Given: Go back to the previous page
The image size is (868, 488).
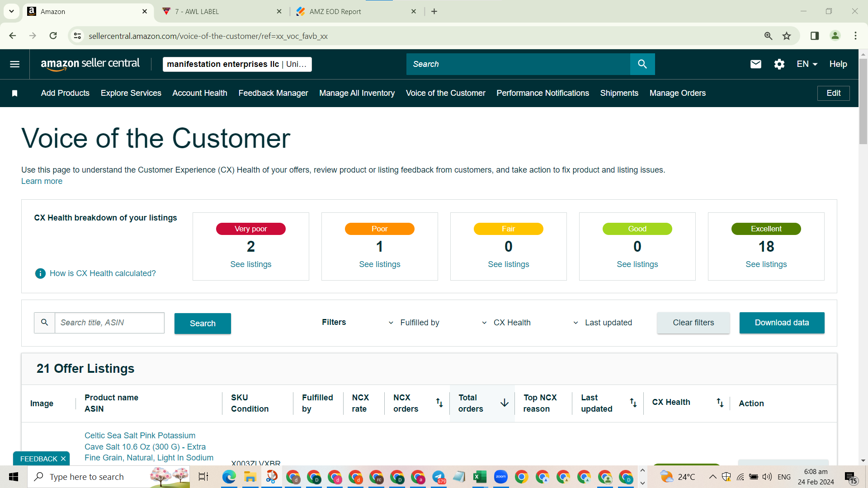Looking at the screenshot, I should point(13,36).
